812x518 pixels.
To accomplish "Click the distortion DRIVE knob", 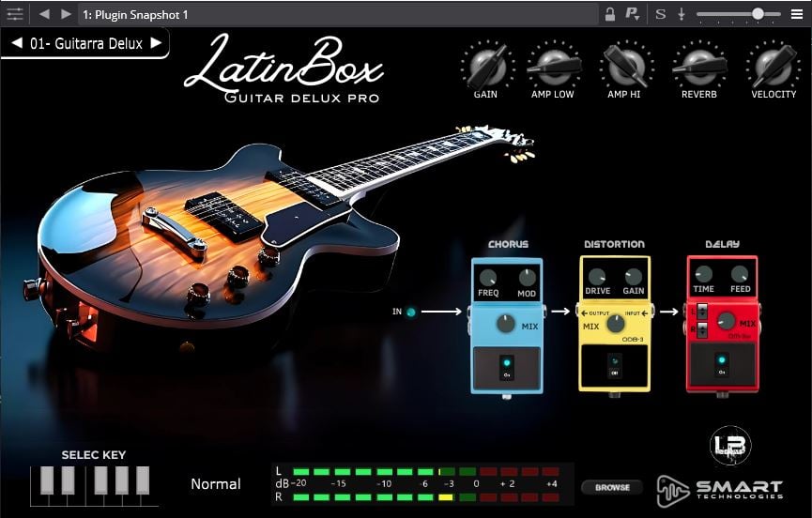I will pyautogui.click(x=597, y=276).
